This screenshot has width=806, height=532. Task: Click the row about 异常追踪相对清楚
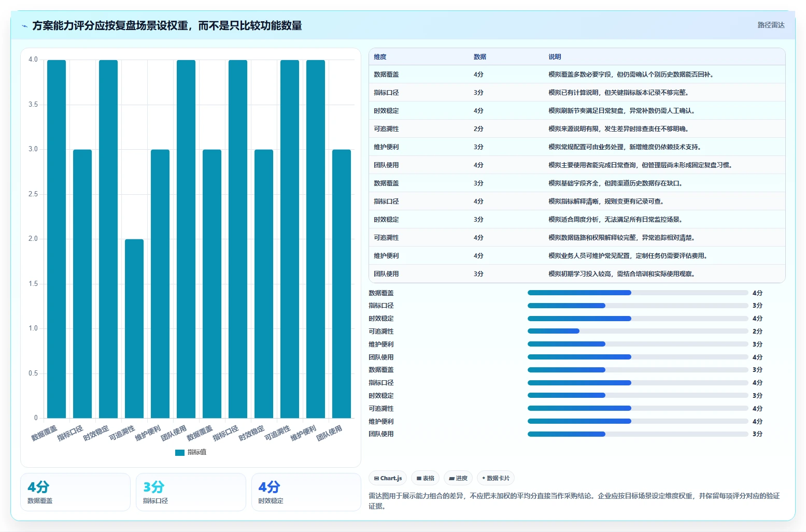coord(577,238)
